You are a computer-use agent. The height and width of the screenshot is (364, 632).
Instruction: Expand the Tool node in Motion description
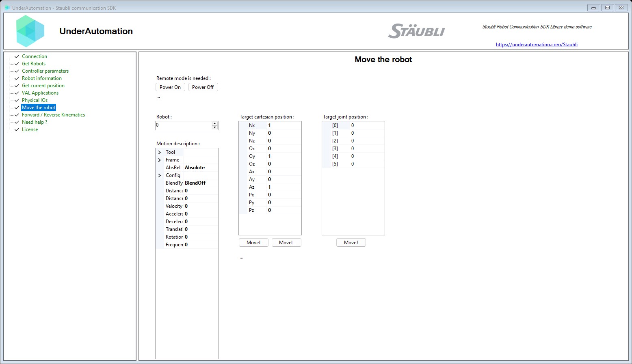click(x=159, y=152)
